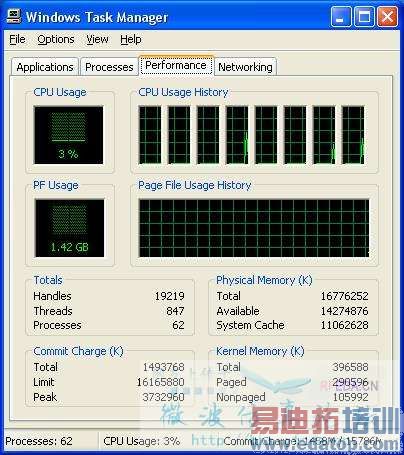The image size is (404, 455).
Task: Close the Task Manager window
Action: [x=387, y=17]
